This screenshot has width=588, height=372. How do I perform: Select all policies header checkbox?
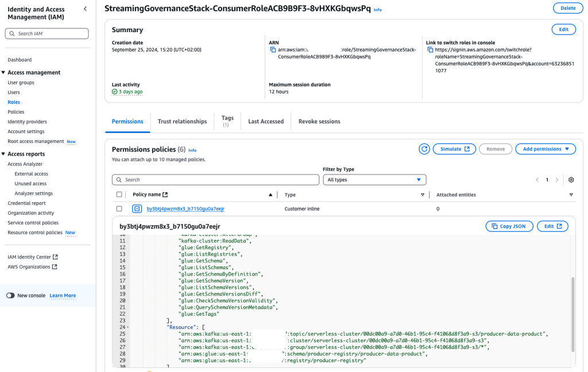pos(119,195)
